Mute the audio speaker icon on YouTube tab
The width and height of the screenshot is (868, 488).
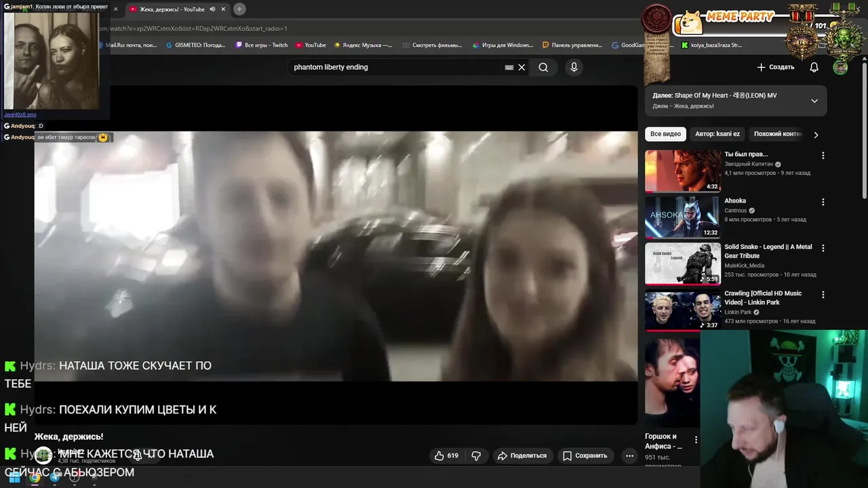click(x=212, y=9)
